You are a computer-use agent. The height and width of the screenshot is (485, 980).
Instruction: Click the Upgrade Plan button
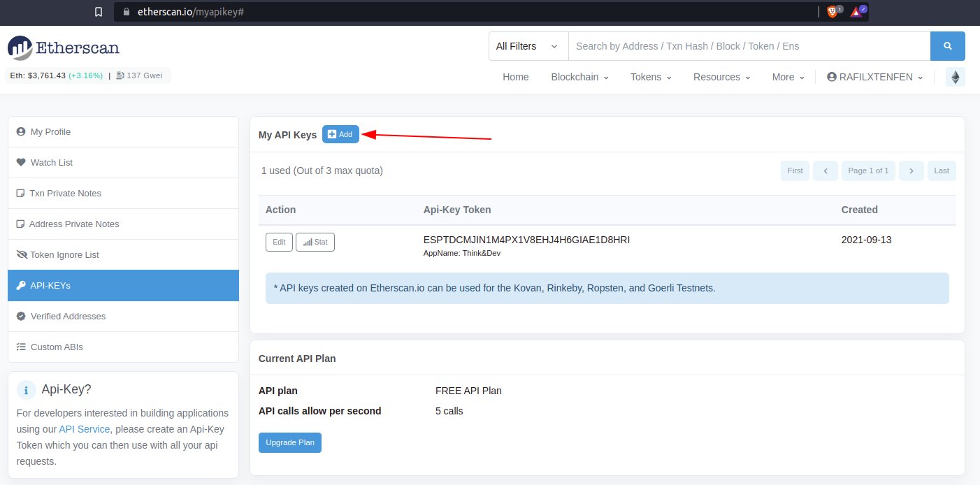coord(290,442)
